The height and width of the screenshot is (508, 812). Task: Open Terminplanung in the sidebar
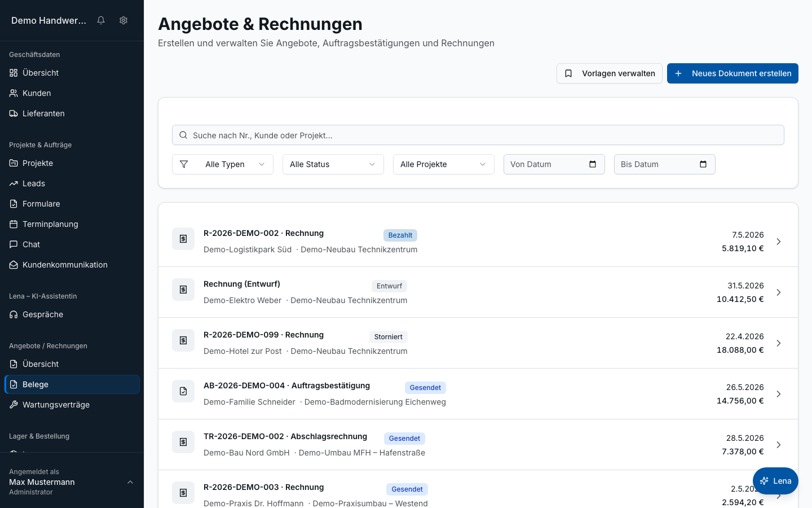(72, 224)
